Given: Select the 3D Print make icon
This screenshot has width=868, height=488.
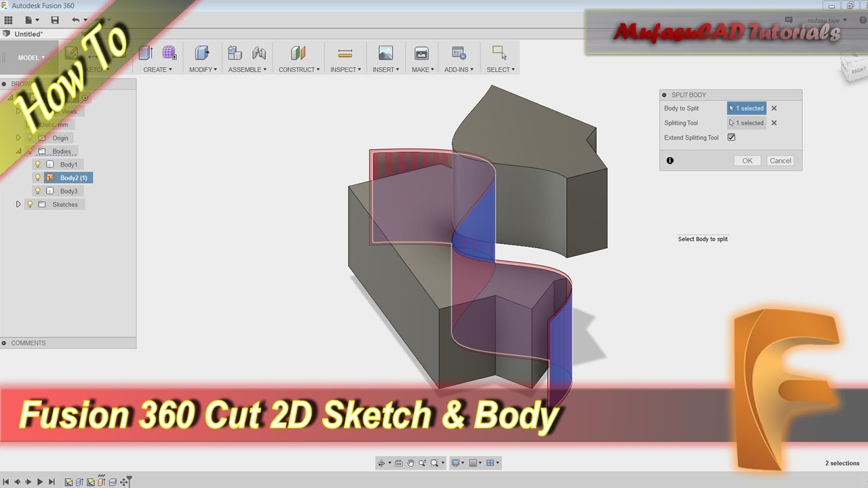Looking at the screenshot, I should [421, 53].
